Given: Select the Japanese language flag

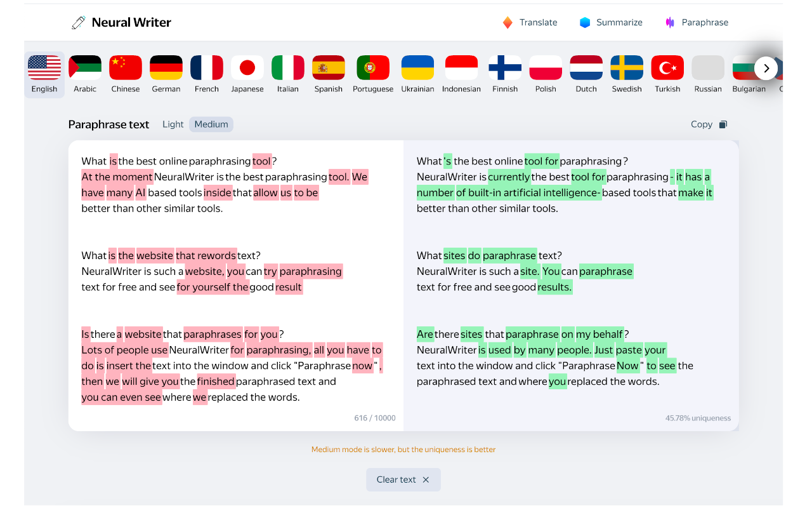Looking at the screenshot, I should click(247, 67).
